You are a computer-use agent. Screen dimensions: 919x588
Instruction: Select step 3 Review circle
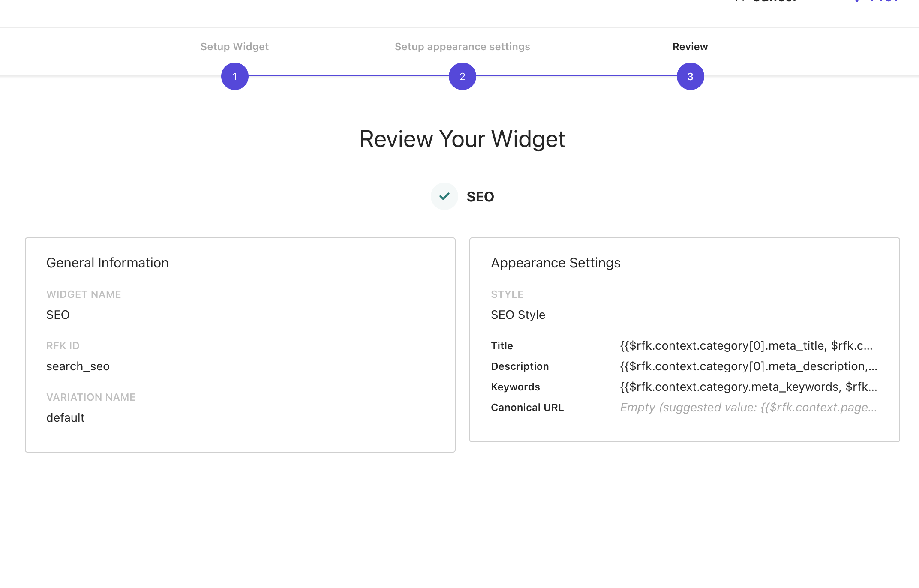click(x=690, y=76)
